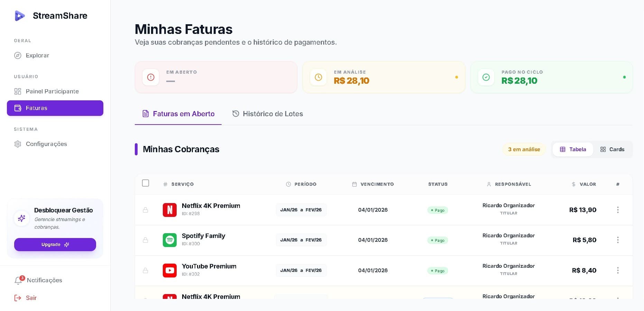Open the Notificações bell icon
Image resolution: width=644 pixels, height=311 pixels.
pyautogui.click(x=18, y=281)
